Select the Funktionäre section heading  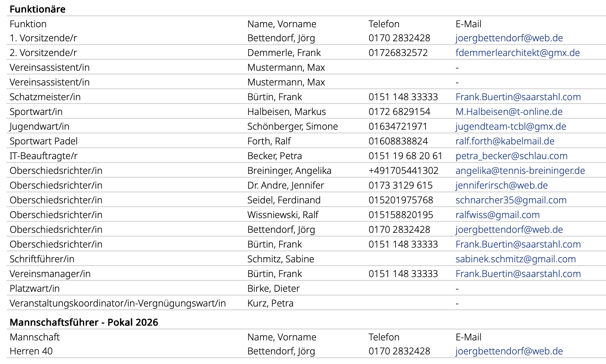tap(38, 9)
